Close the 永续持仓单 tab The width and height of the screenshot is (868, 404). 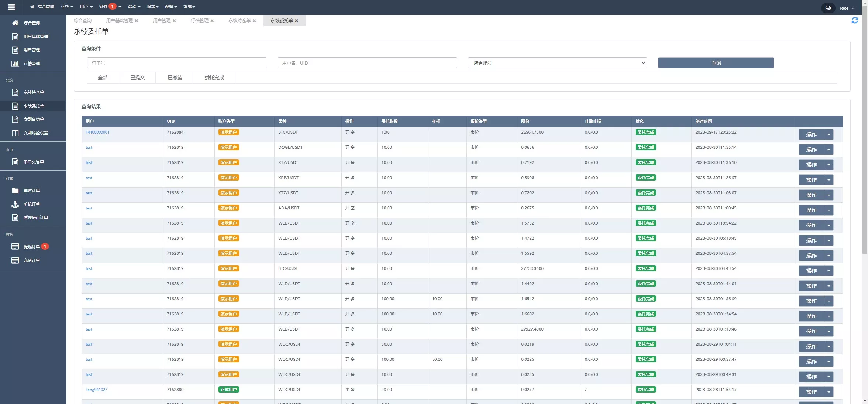click(x=254, y=21)
